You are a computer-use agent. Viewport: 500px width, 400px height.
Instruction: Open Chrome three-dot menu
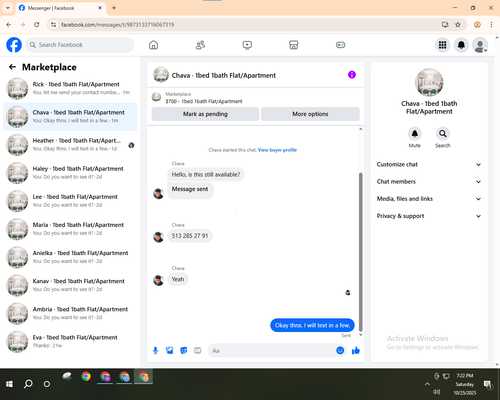[491, 24]
